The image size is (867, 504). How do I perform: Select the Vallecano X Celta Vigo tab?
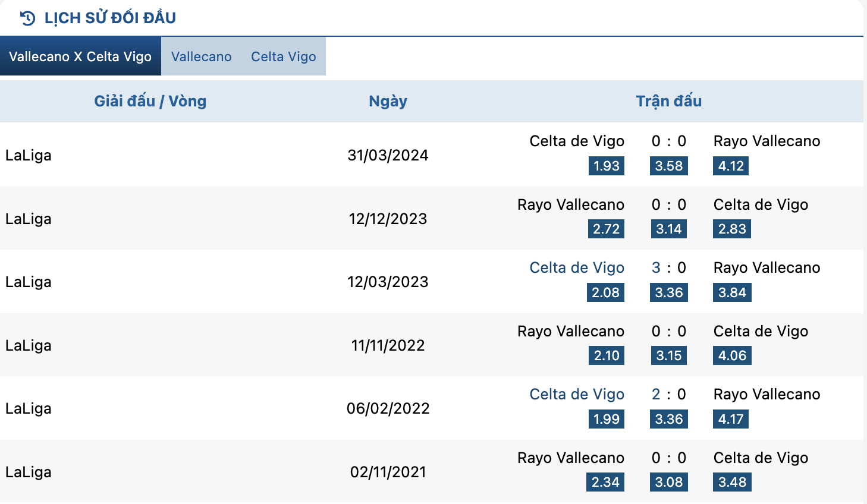80,56
